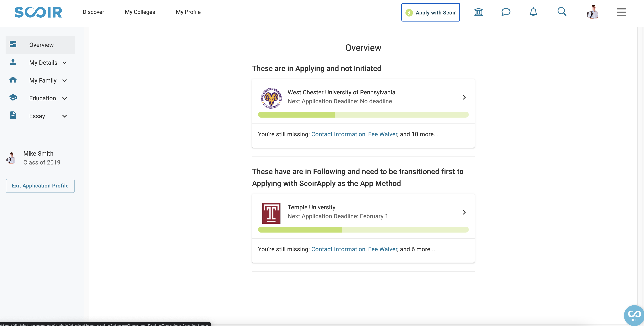Image resolution: width=644 pixels, height=326 pixels.
Task: Open Temple University card chevron
Action: pos(464,212)
